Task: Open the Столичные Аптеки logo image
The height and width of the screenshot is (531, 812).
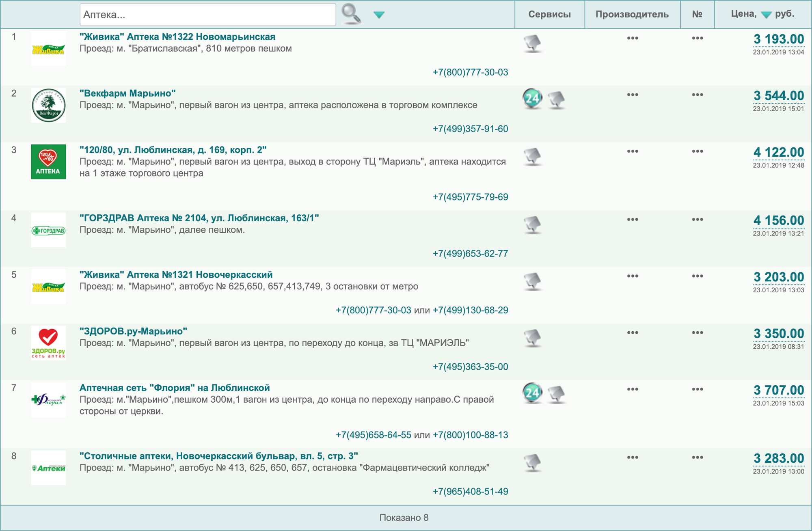Action: click(x=48, y=468)
